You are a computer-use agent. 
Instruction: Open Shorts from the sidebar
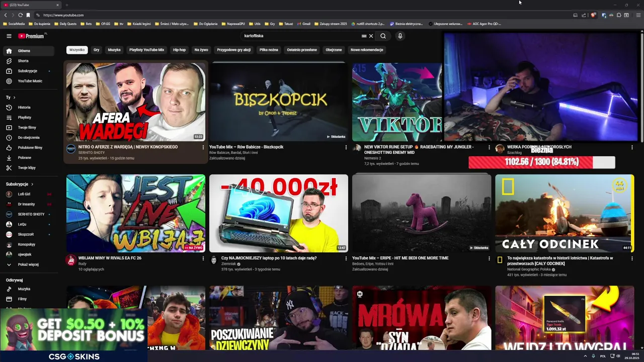tap(23, 61)
